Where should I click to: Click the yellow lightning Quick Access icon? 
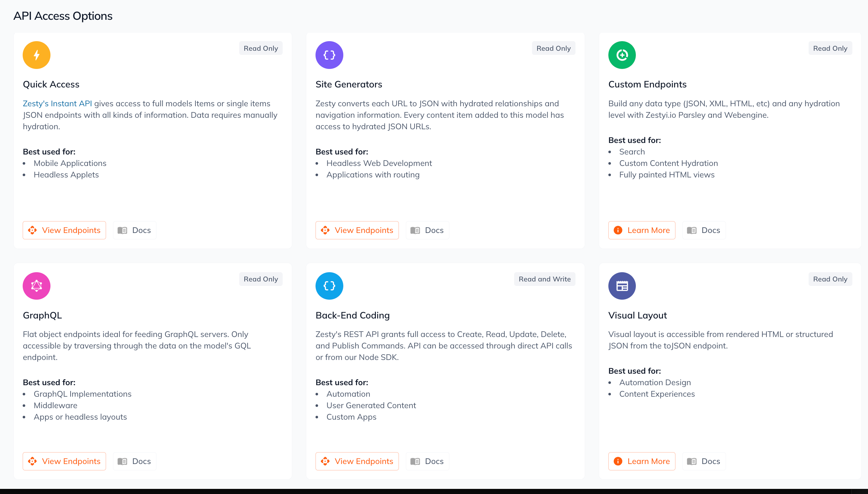[x=36, y=55]
